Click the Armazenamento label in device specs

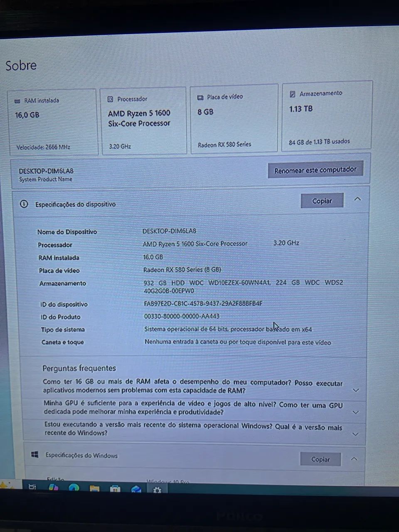(62, 283)
